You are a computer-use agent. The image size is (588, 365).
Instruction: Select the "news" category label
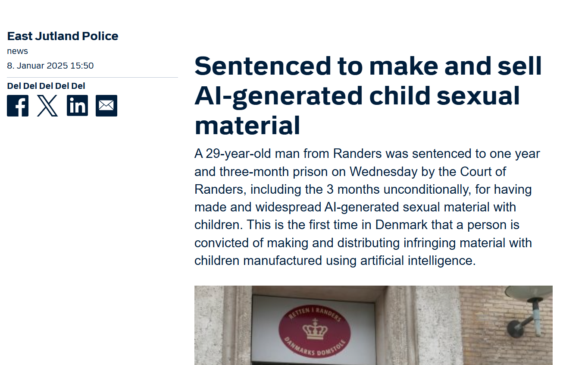[x=17, y=51]
